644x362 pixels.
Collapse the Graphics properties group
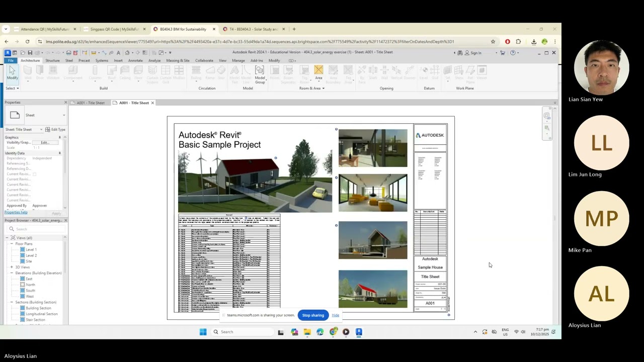tap(59, 137)
